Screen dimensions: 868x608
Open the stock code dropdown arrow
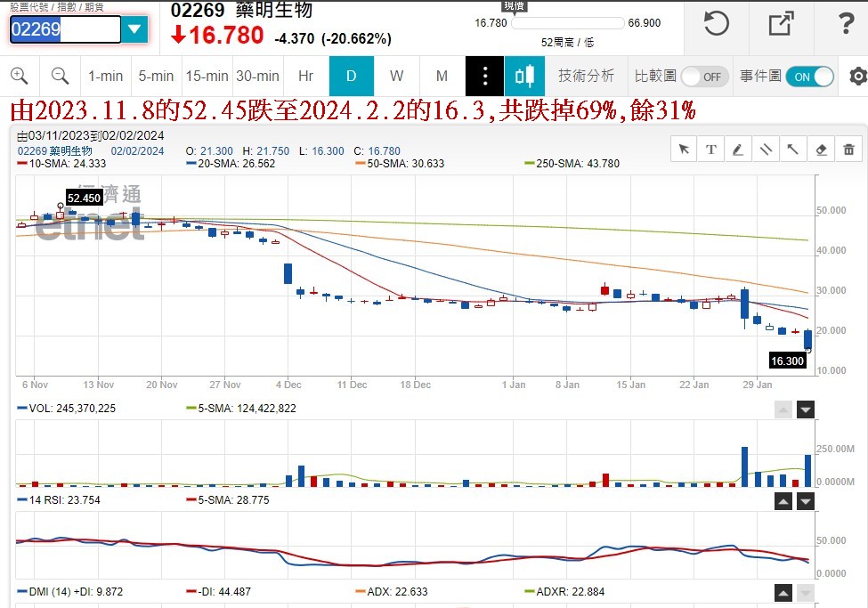134,29
